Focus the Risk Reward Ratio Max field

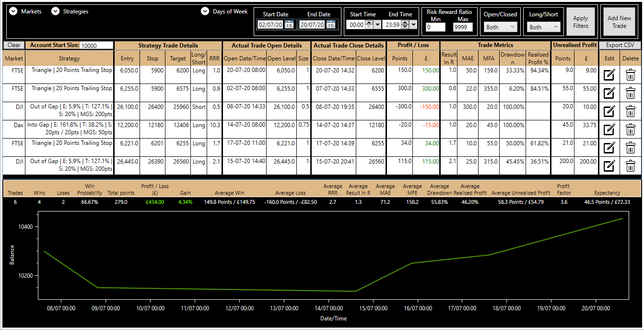coord(463,27)
